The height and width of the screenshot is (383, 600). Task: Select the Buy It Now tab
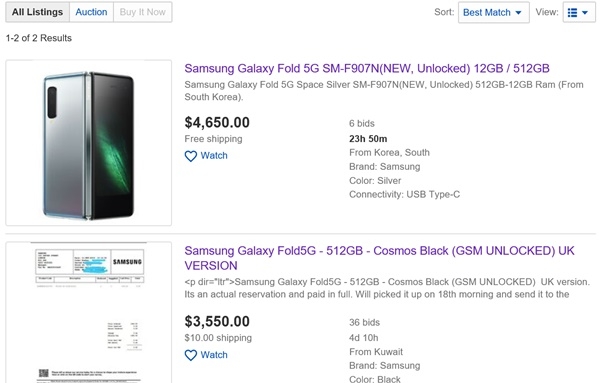click(142, 12)
